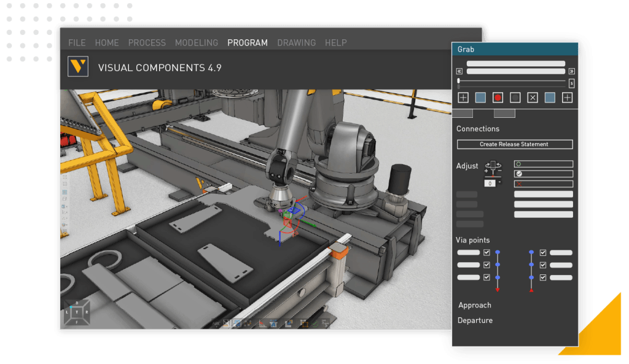Click the Create Release Statement button
The image size is (629, 364).
point(515,144)
